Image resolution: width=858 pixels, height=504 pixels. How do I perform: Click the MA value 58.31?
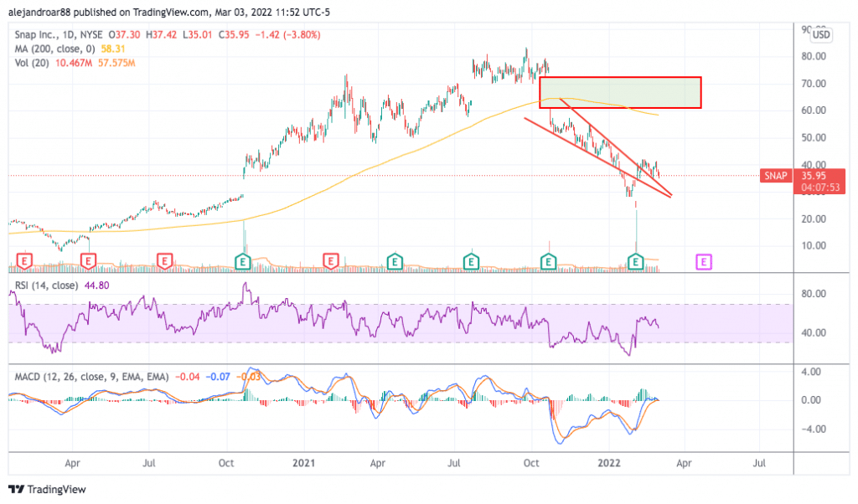point(113,49)
